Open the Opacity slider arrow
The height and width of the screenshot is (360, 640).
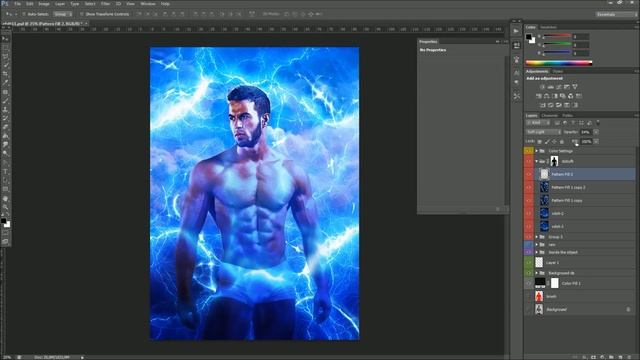(x=596, y=132)
